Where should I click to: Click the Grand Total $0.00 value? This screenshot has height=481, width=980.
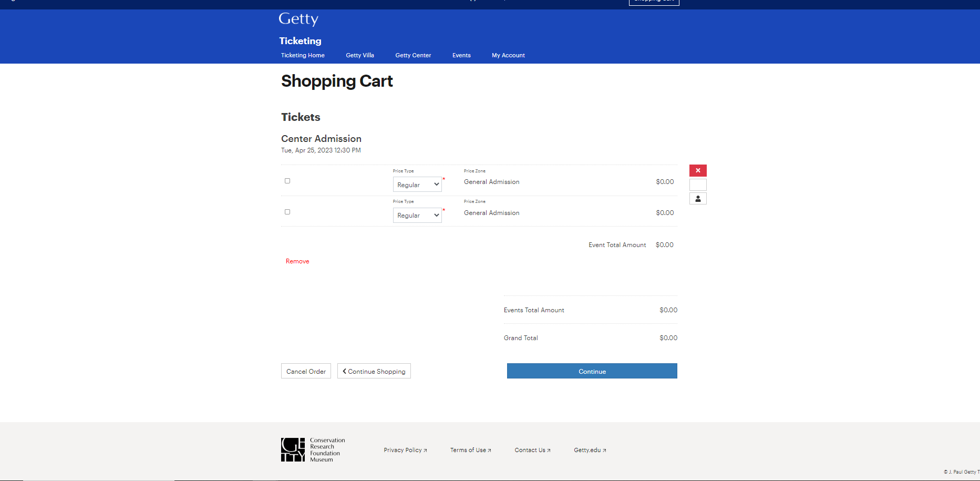(668, 338)
